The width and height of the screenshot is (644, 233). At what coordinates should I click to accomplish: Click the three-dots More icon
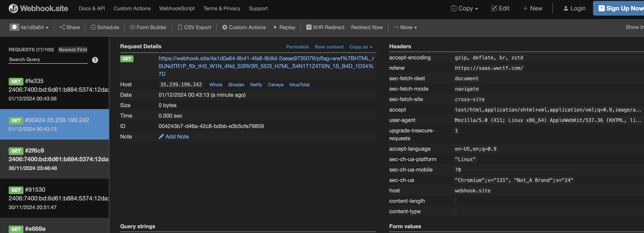tap(396, 27)
